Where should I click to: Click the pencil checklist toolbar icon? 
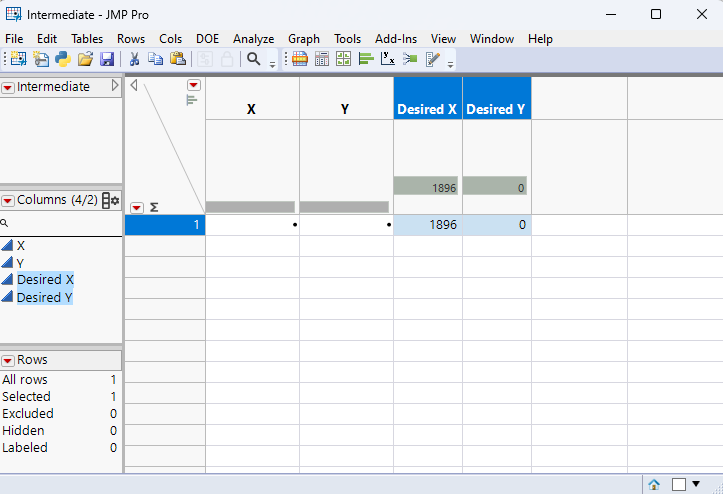tap(433, 59)
